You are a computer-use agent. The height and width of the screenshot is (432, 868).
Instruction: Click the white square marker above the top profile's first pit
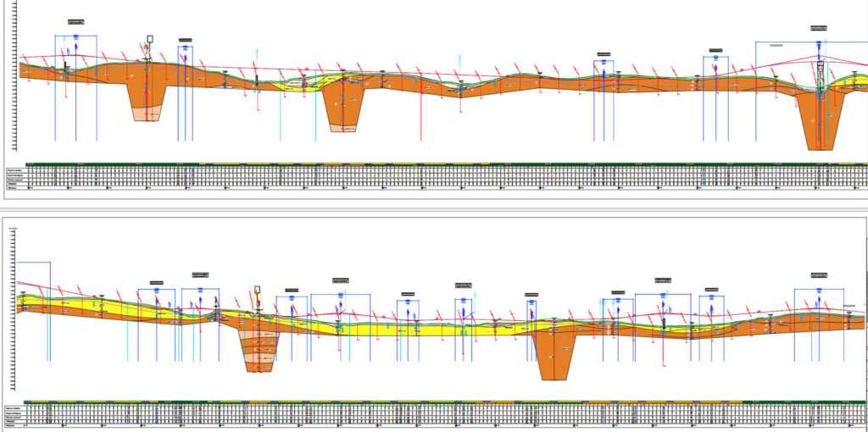[150, 39]
